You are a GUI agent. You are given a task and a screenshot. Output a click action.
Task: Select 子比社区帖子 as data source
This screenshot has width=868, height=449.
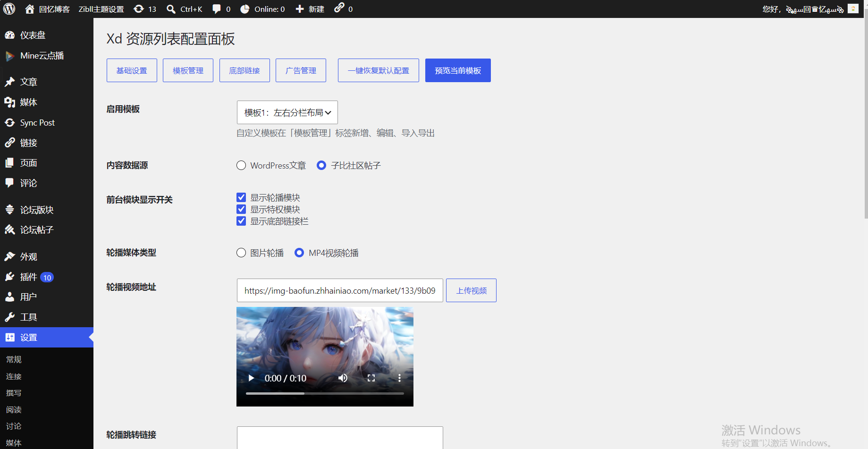(x=321, y=165)
